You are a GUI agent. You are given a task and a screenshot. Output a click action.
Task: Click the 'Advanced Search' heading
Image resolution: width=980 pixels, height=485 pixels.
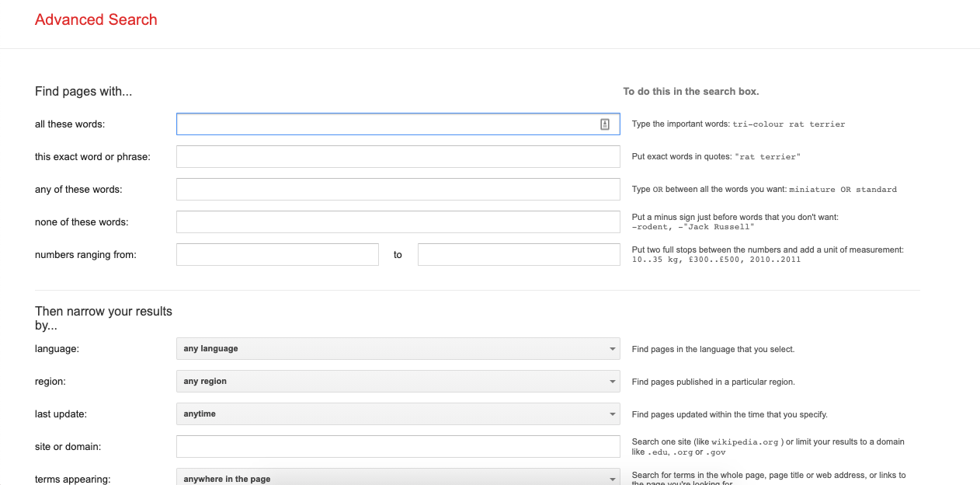point(96,20)
